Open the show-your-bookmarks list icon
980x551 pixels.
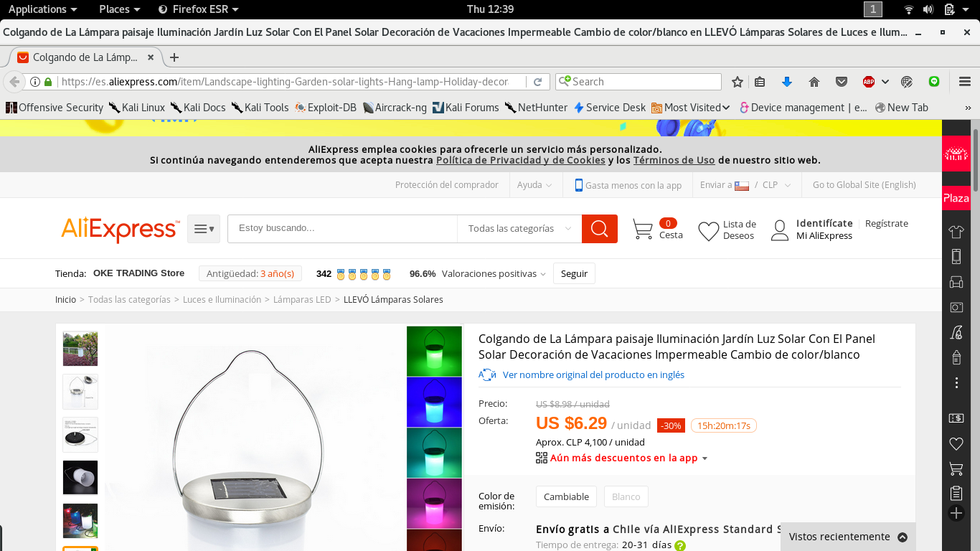coord(760,82)
